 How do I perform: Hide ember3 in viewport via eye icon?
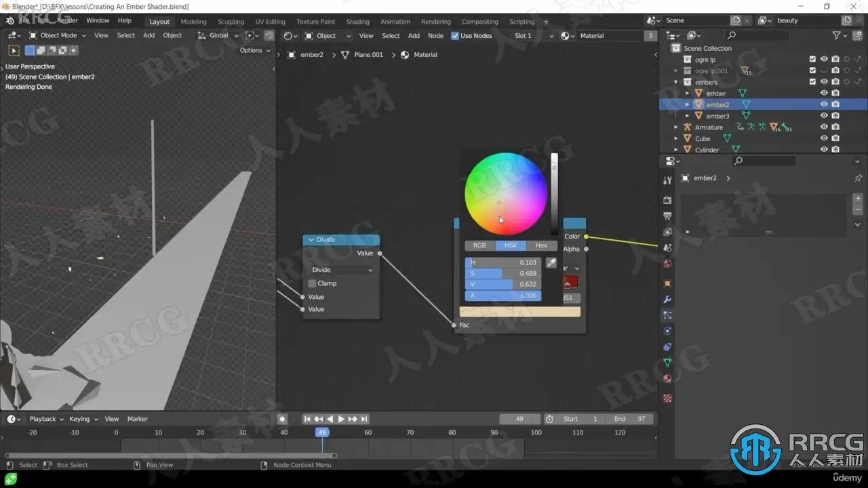point(824,116)
